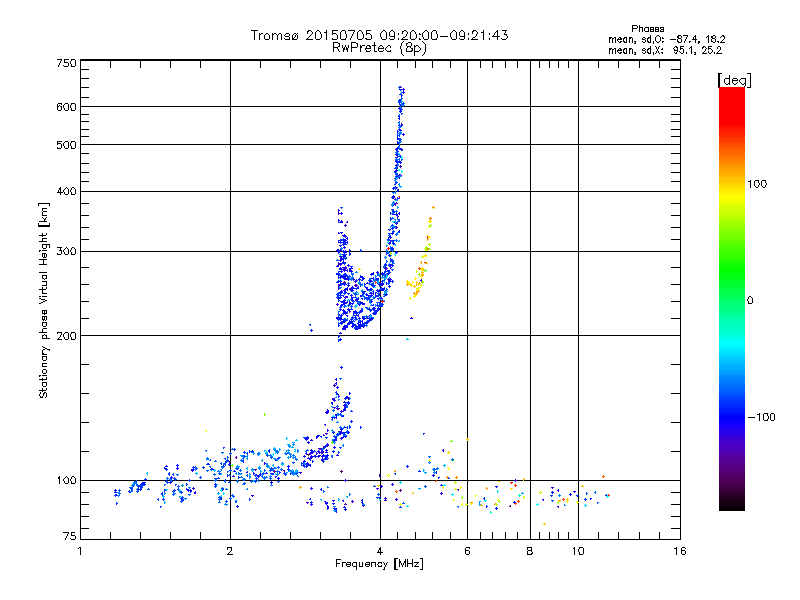Click the x-axis tick label '2'
Screen dimensions: 800x600
pos(230,551)
